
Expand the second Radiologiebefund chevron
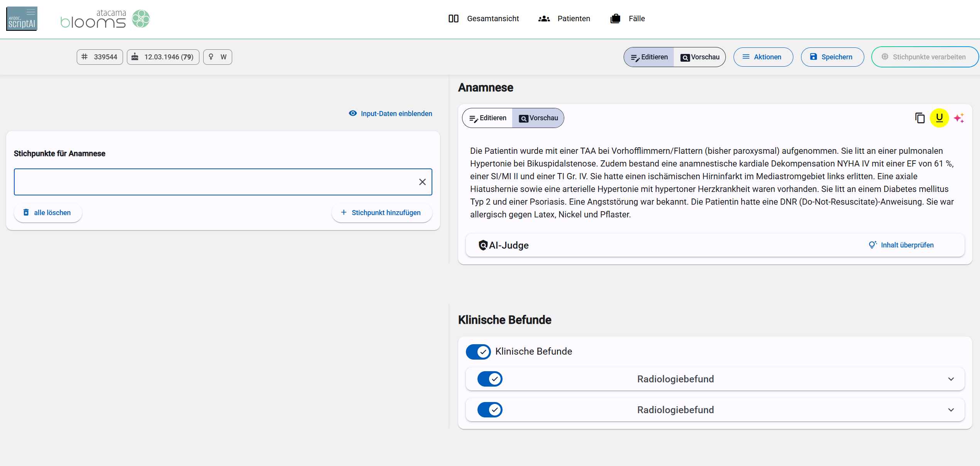[x=951, y=410]
